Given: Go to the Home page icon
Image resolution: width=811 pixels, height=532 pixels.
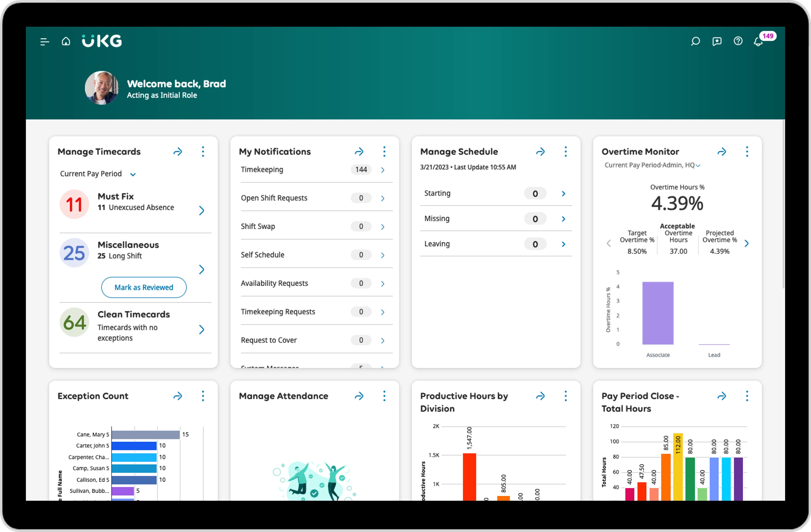Looking at the screenshot, I should point(66,41).
